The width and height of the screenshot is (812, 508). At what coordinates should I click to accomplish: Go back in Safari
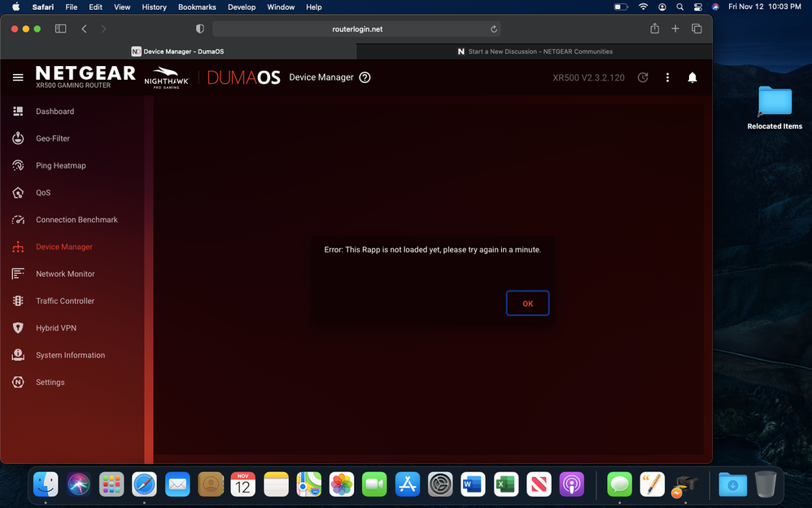pos(84,28)
